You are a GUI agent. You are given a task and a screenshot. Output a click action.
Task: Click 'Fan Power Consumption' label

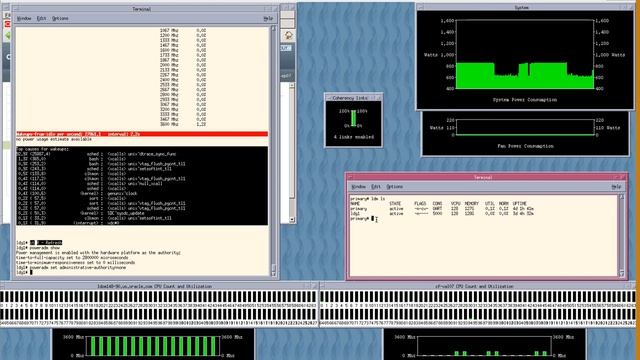[525, 146]
